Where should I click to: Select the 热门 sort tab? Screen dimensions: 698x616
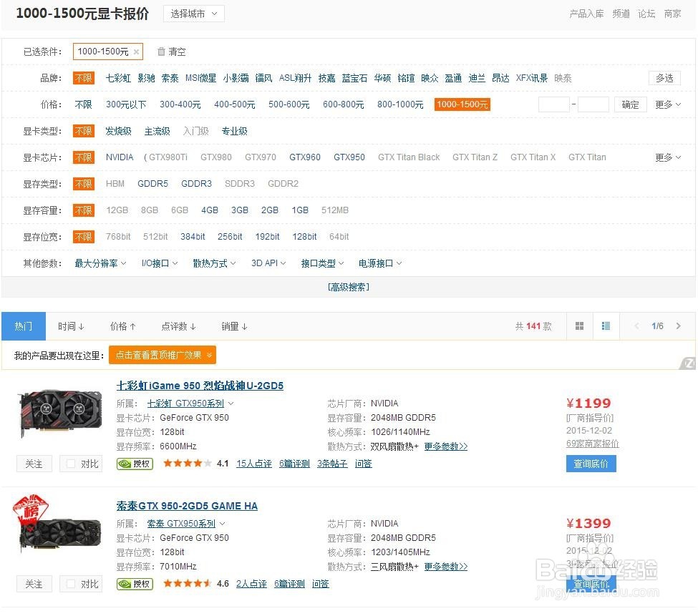24,326
